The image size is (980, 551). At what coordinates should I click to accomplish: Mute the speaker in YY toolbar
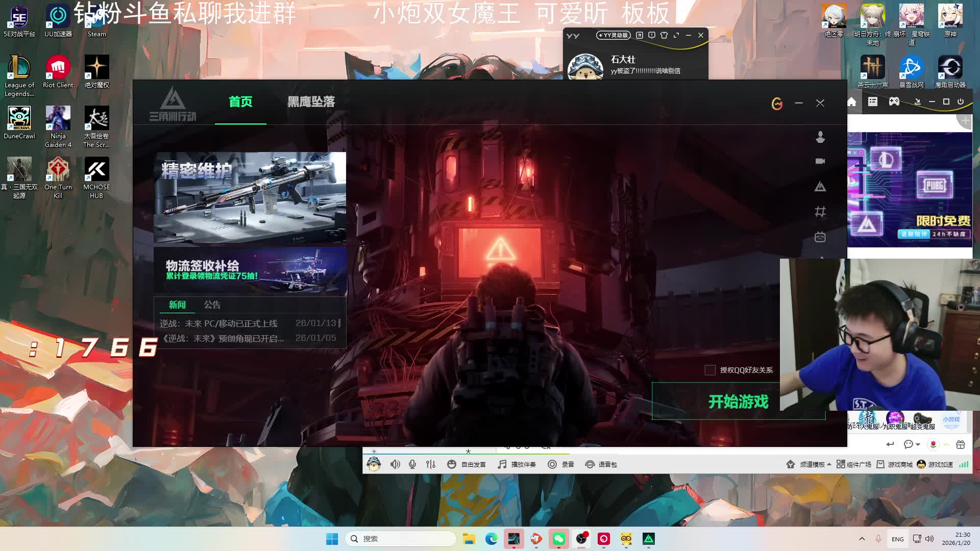pyautogui.click(x=395, y=464)
